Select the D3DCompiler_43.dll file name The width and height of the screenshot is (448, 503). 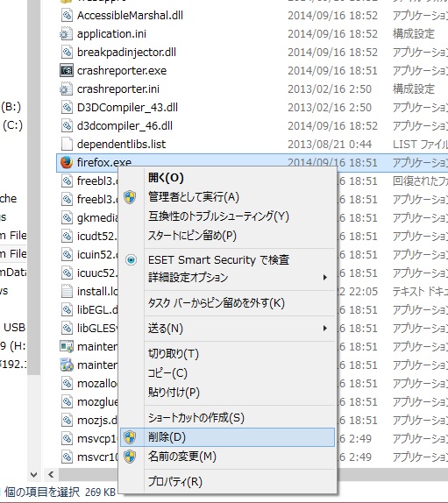tap(127, 108)
